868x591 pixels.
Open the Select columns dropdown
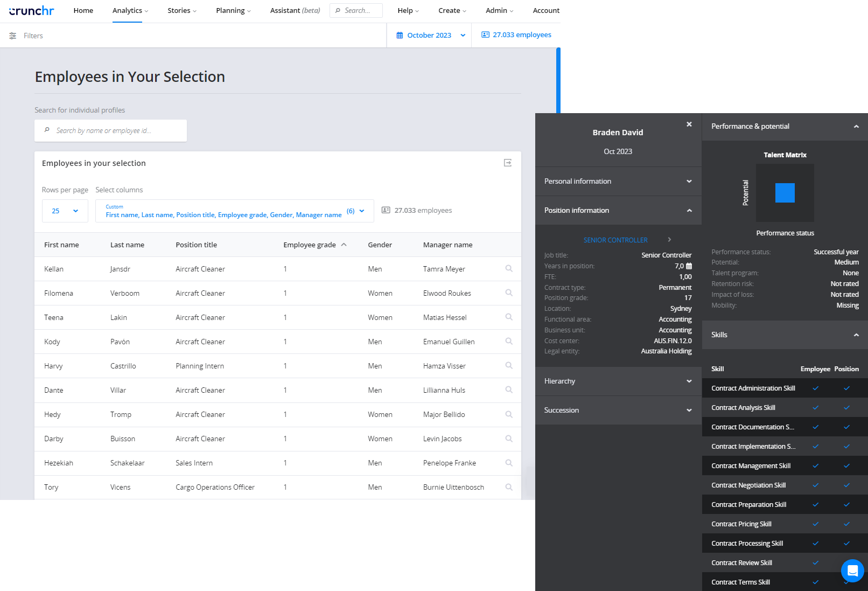[x=235, y=211]
